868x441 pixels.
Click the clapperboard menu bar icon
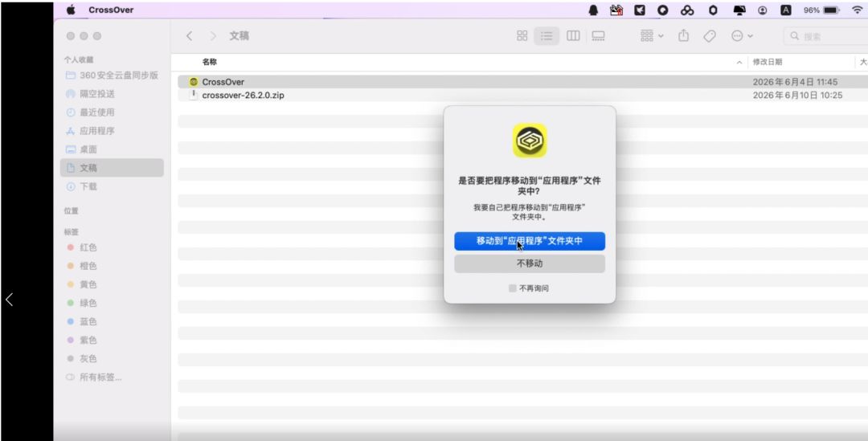616,10
